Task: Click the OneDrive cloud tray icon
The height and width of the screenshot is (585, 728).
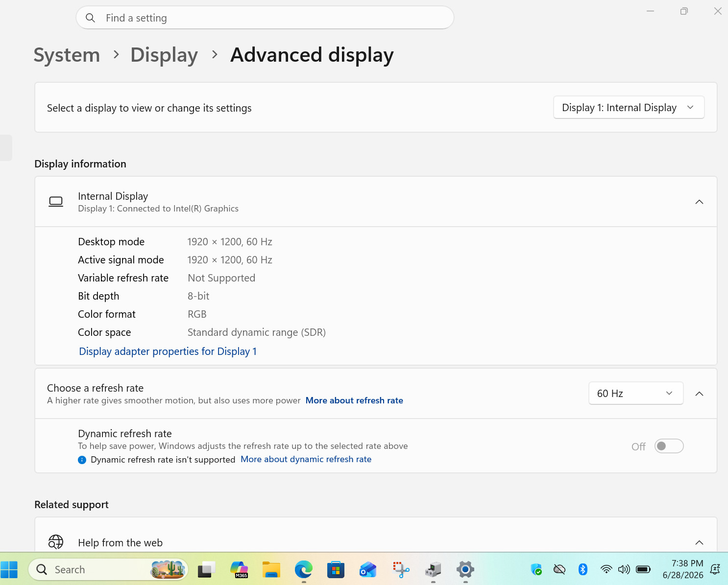Action: click(x=559, y=569)
